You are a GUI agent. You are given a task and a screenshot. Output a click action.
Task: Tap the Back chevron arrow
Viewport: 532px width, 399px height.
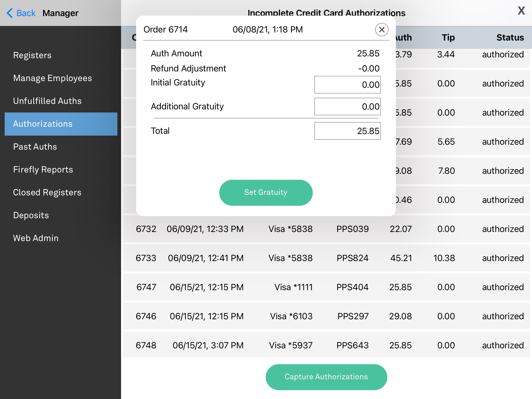point(10,13)
